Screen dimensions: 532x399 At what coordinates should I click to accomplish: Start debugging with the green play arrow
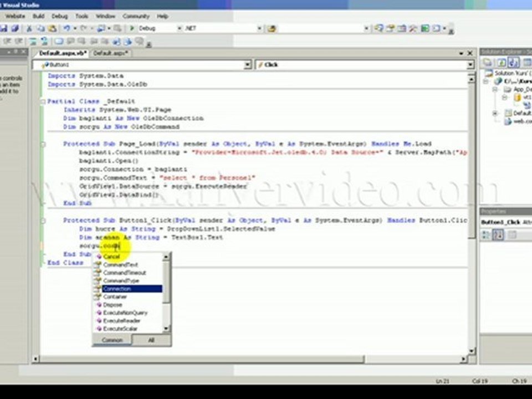[132, 28]
